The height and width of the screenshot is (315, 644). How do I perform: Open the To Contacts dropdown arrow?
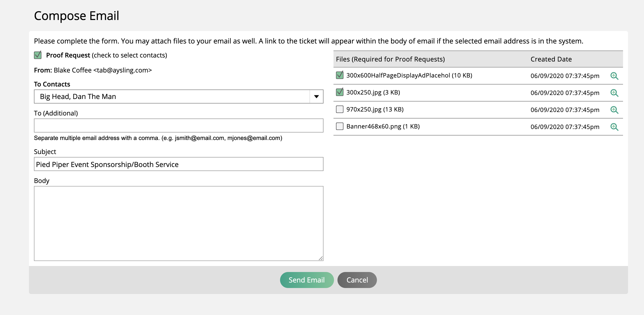316,97
